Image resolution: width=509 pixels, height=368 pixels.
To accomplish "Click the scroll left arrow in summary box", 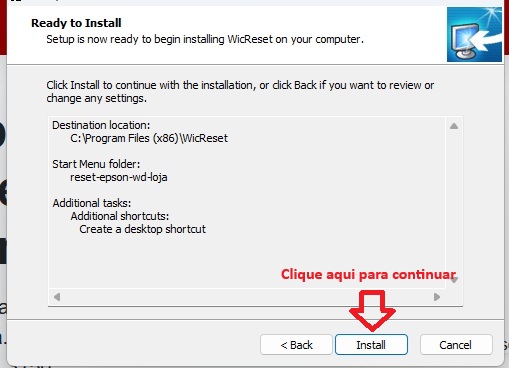I will 57,297.
